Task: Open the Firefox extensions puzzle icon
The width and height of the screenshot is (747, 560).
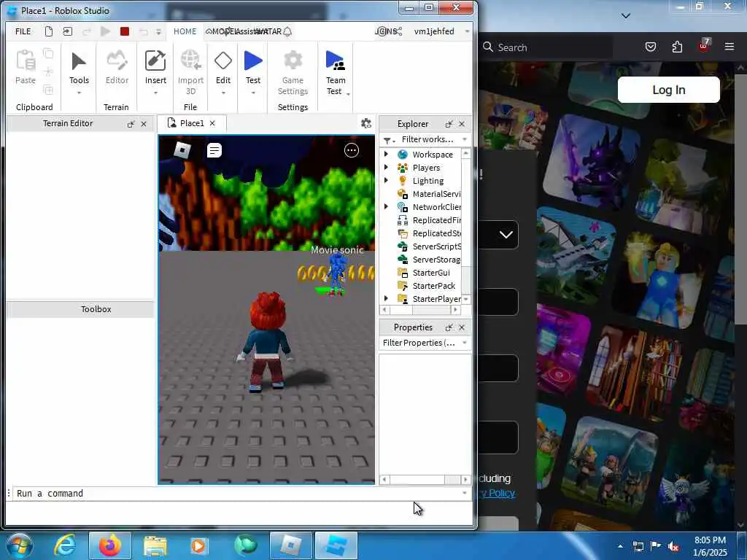Action: tap(677, 47)
